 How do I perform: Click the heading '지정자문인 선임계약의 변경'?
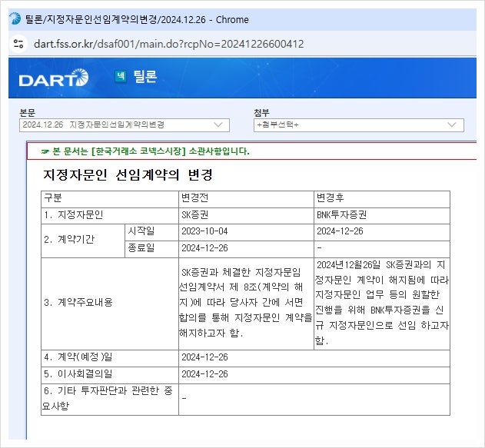coord(128,175)
